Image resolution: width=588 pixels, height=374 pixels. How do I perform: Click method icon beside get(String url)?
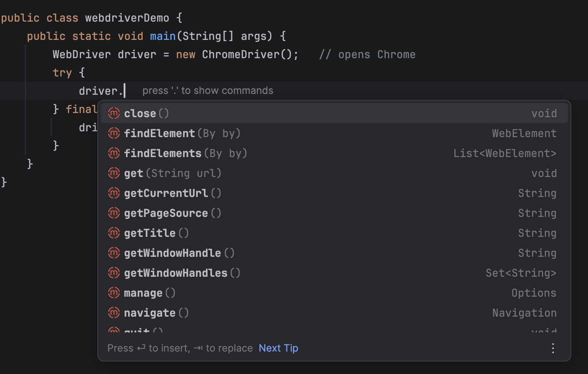pyautogui.click(x=114, y=173)
